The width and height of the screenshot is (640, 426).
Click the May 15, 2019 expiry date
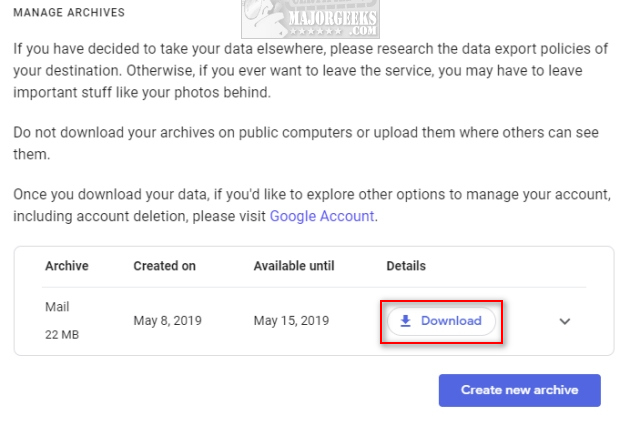click(291, 321)
